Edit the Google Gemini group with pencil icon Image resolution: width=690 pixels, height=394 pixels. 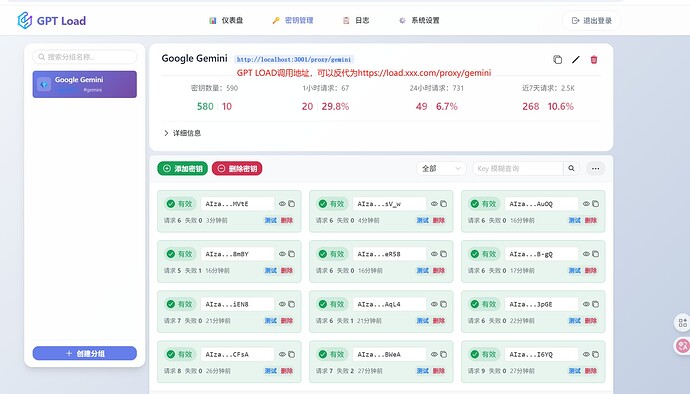point(576,59)
